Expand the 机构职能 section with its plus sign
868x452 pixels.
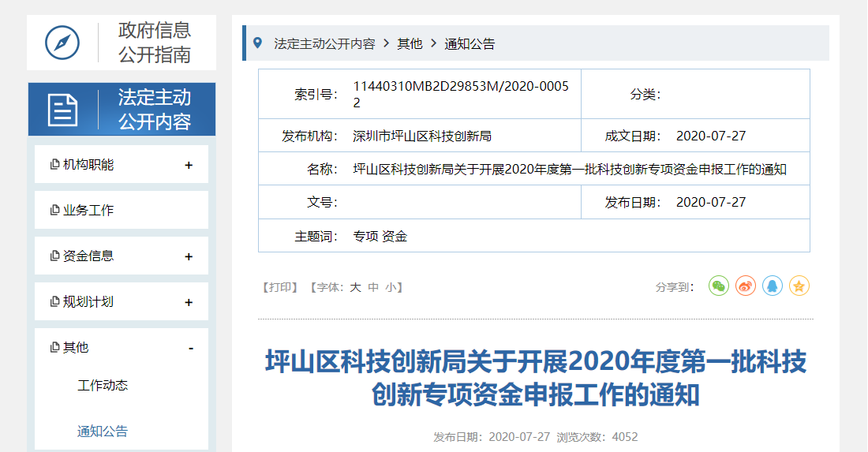(189, 165)
